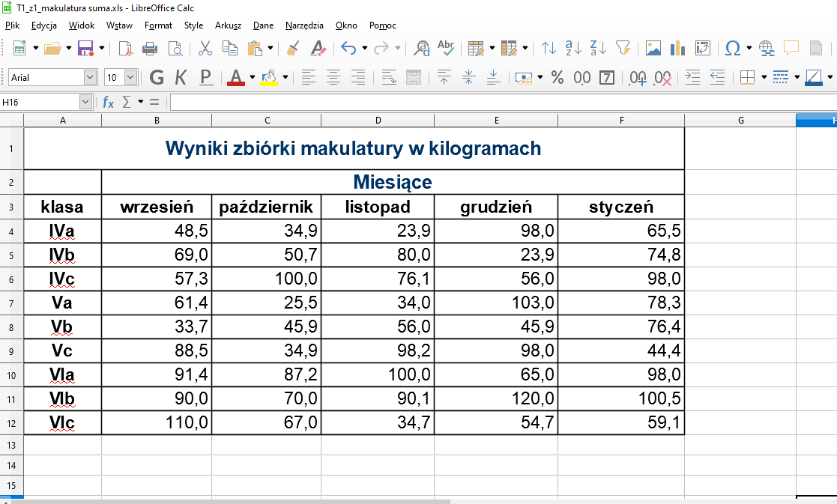
Task: Click Clear Direct Formatting icon
Action: (318, 49)
